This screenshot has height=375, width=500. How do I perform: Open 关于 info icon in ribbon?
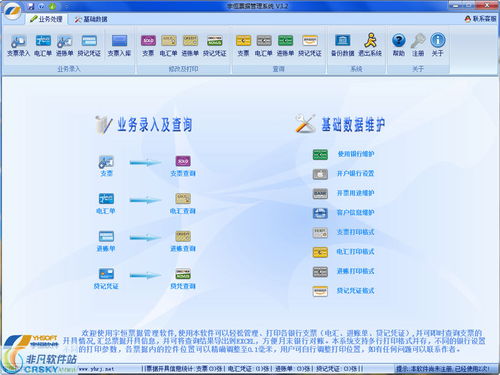click(x=438, y=46)
